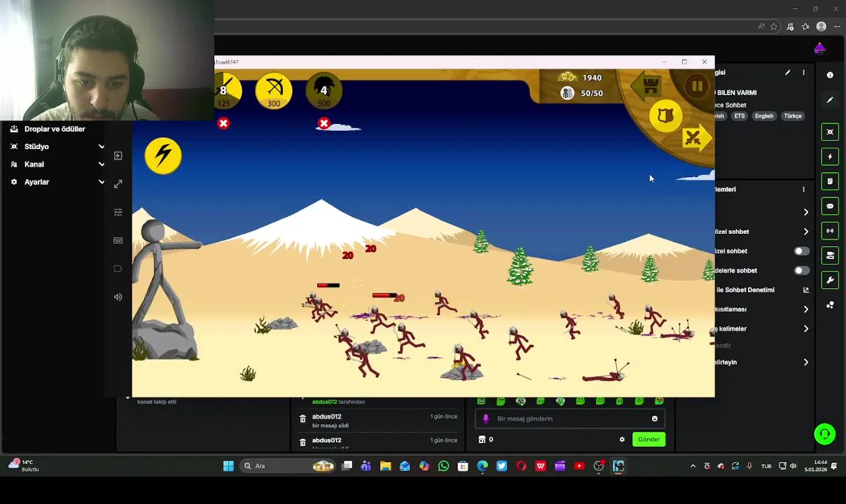Cancel queued unit under the helmet icon
This screenshot has width=846, height=504.
[324, 123]
